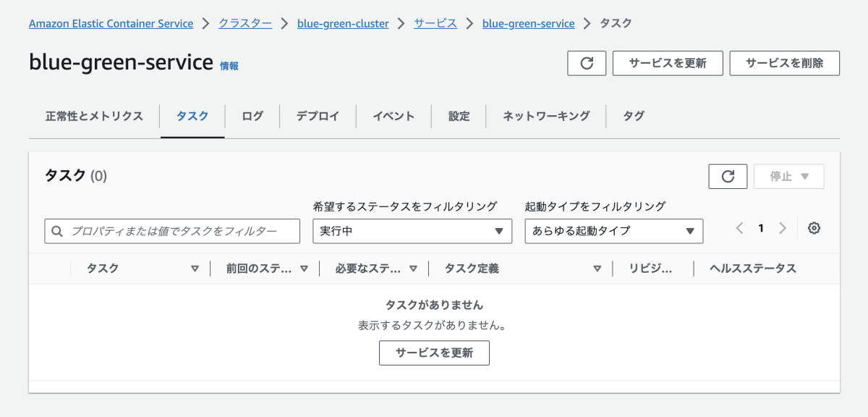Switch to イベント tab
This screenshot has width=868, height=417.
(393, 116)
